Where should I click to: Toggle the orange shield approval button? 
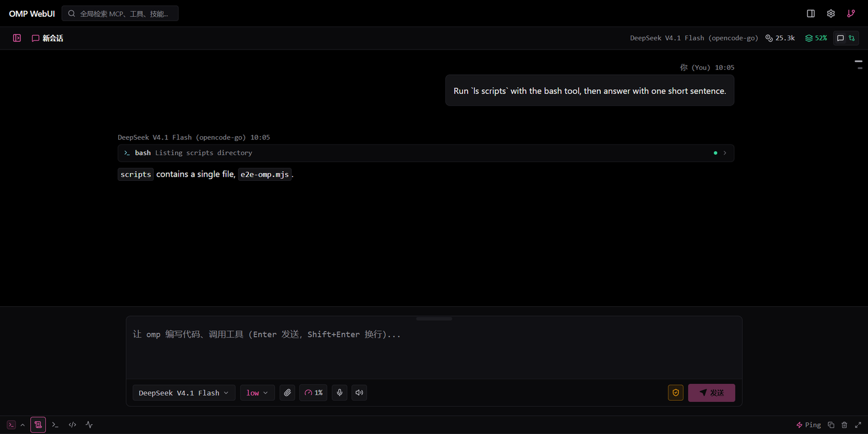pyautogui.click(x=676, y=393)
